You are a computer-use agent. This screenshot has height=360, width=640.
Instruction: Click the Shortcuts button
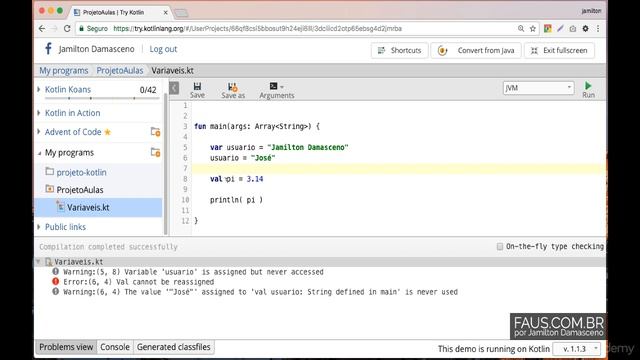click(399, 50)
